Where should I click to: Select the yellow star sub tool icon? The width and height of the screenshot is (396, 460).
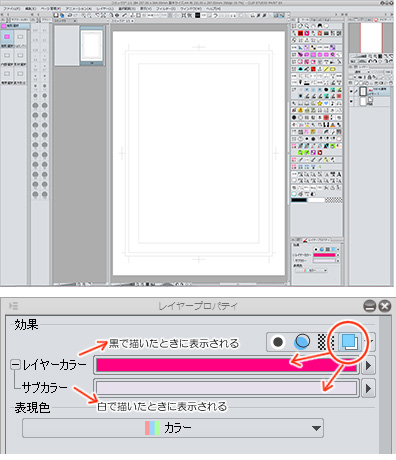pos(320,103)
